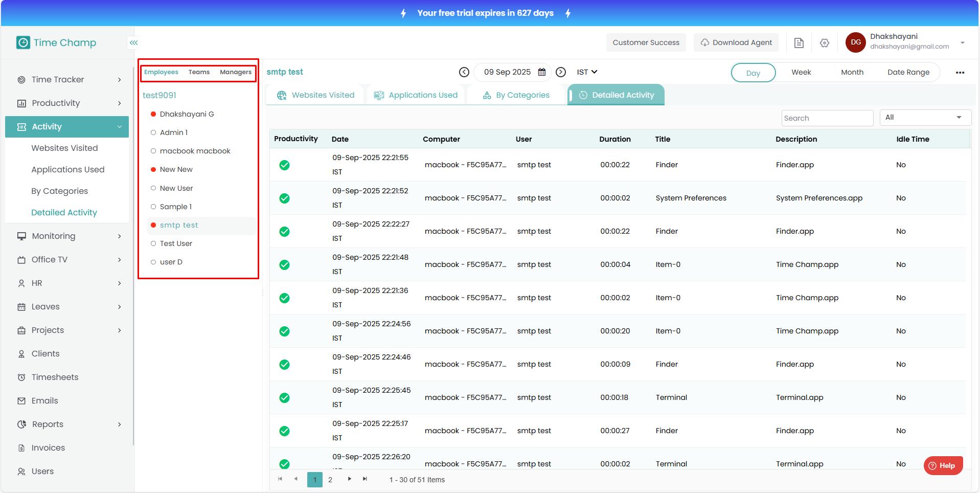
Task: Open the All filter dropdown
Action: click(924, 118)
